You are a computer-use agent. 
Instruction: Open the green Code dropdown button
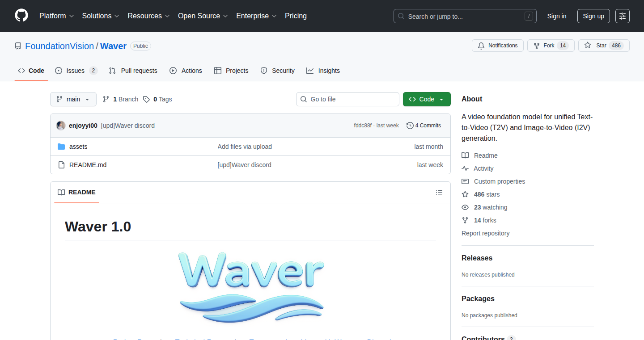coord(427,99)
